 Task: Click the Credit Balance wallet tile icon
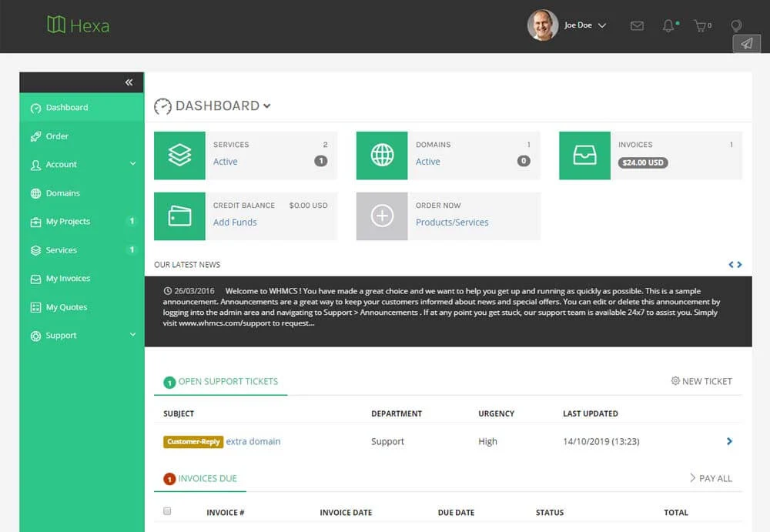[x=179, y=216]
